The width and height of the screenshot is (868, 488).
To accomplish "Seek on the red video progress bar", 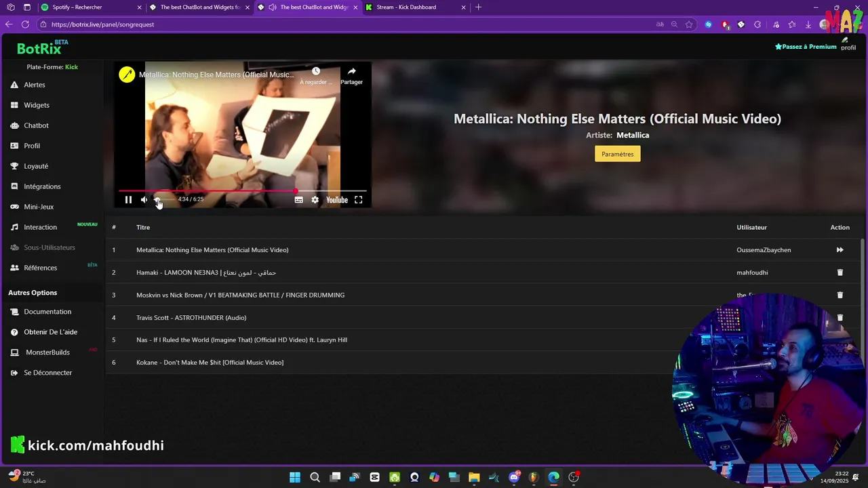I will coord(242,191).
